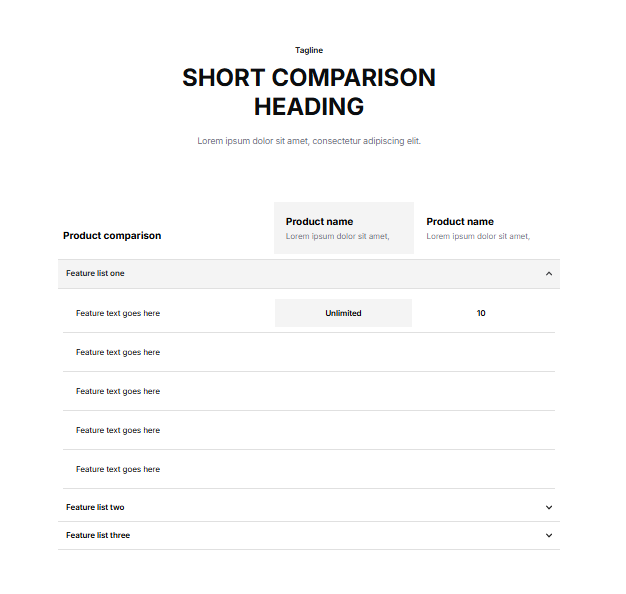Select the second 'Feature text goes here' row

pos(118,352)
